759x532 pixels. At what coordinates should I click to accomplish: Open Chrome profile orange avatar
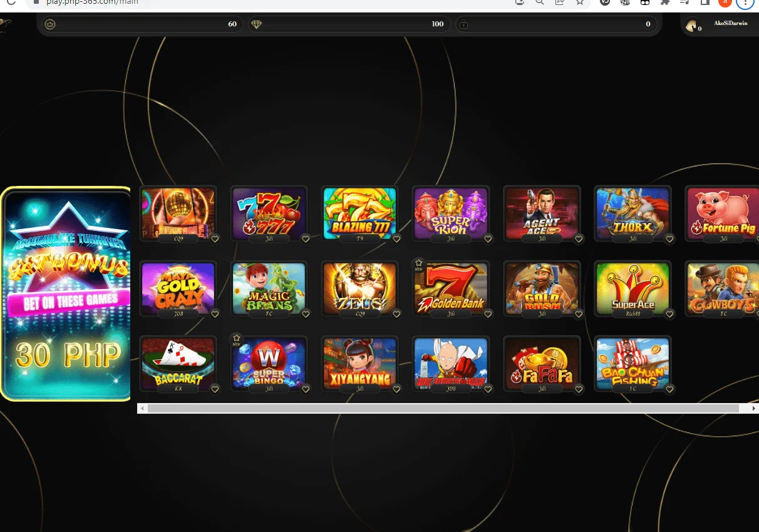725,3
